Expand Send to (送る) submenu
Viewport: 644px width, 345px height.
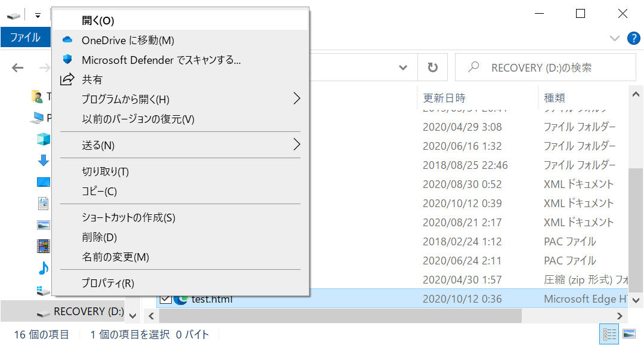click(180, 145)
